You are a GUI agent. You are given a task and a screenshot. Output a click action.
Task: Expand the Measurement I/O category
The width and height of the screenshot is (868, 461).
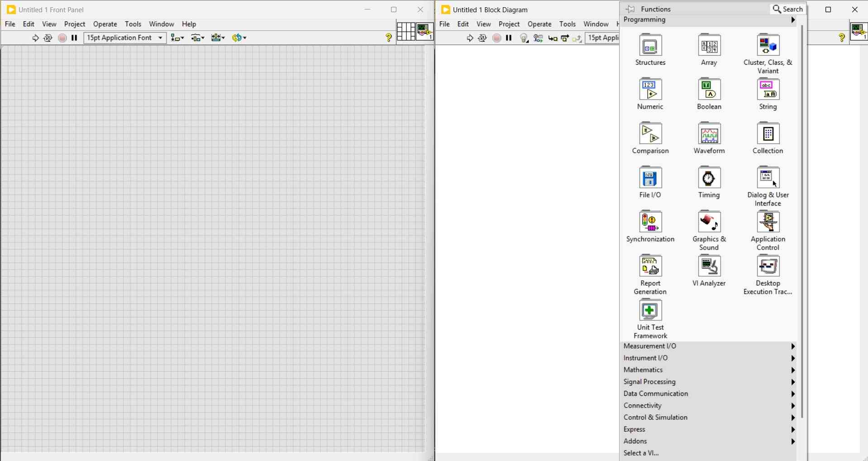[709, 346]
